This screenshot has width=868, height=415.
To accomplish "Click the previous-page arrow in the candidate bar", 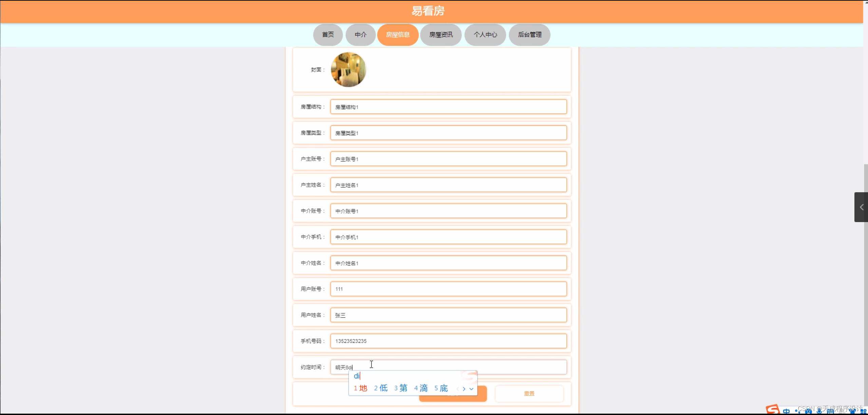I will click(x=458, y=389).
